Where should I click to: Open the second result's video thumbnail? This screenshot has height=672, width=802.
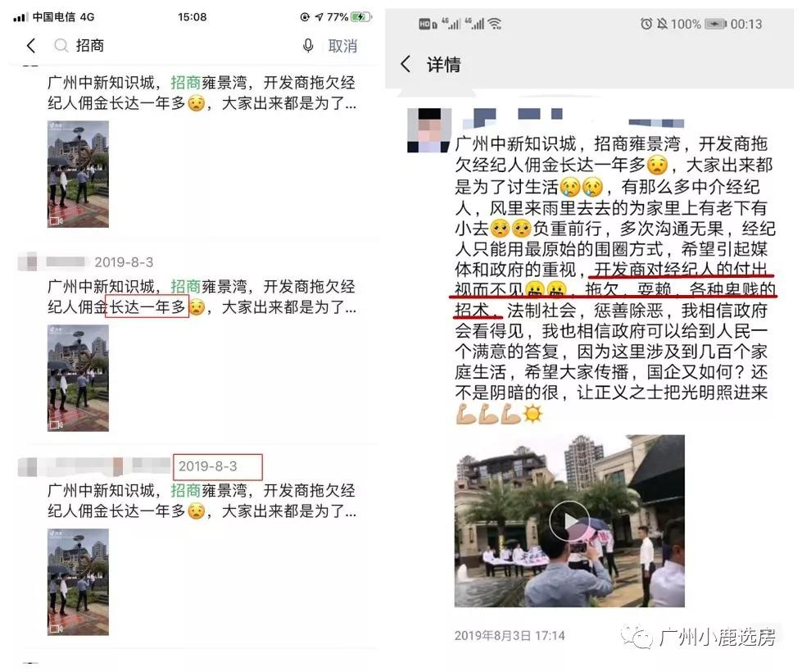click(x=79, y=378)
